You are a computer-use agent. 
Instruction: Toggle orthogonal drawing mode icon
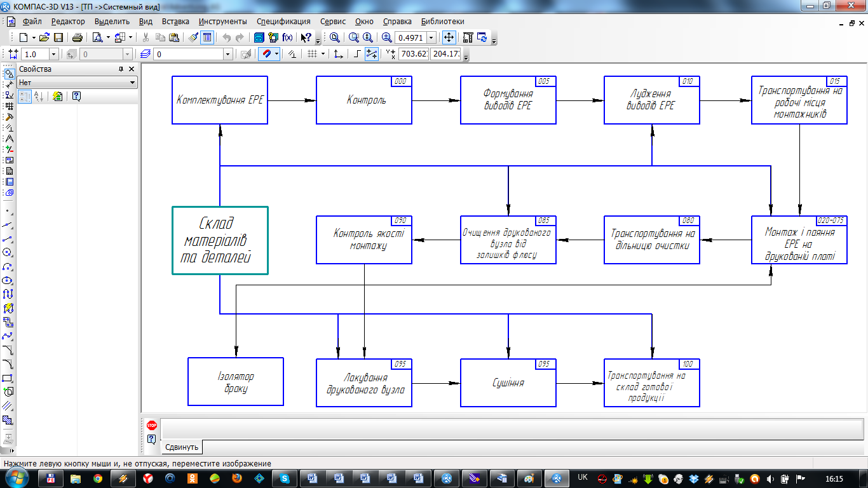[358, 55]
